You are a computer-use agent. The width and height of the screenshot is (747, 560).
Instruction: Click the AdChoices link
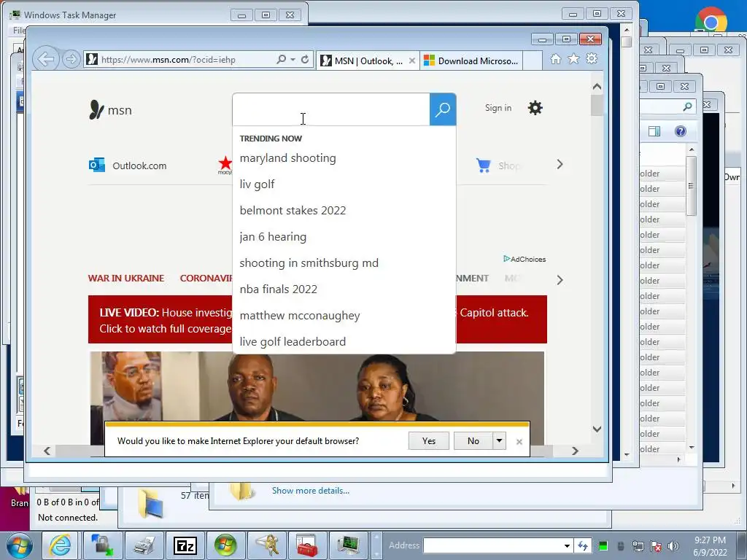coord(525,259)
